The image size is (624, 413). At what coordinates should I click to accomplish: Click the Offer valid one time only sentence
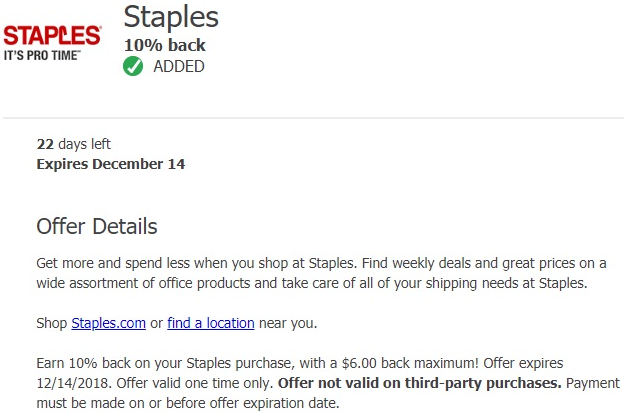click(195, 383)
